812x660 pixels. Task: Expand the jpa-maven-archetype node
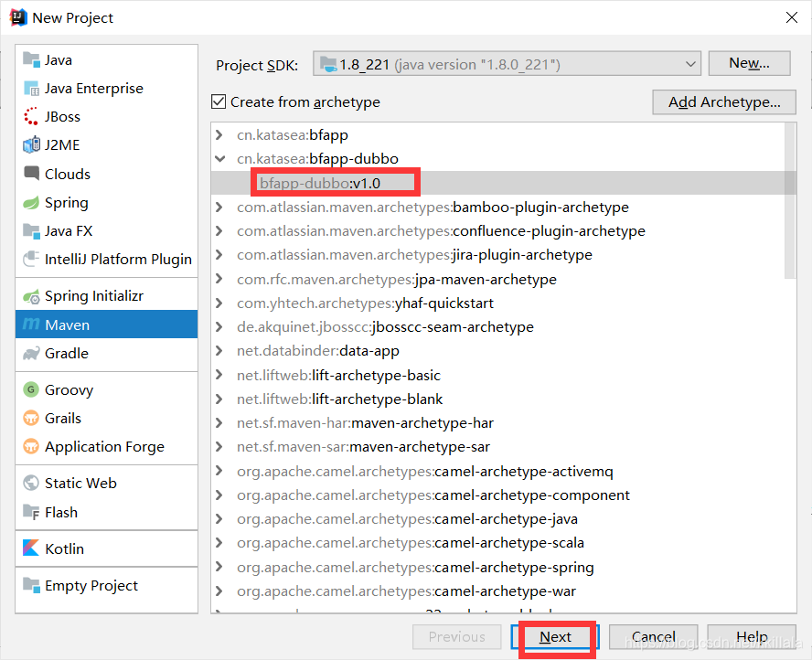tap(219, 279)
